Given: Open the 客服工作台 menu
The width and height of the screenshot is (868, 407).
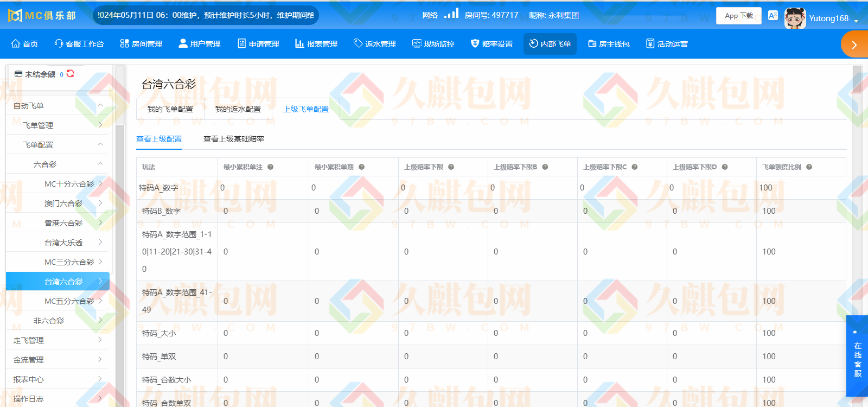Looking at the screenshot, I should [x=79, y=44].
